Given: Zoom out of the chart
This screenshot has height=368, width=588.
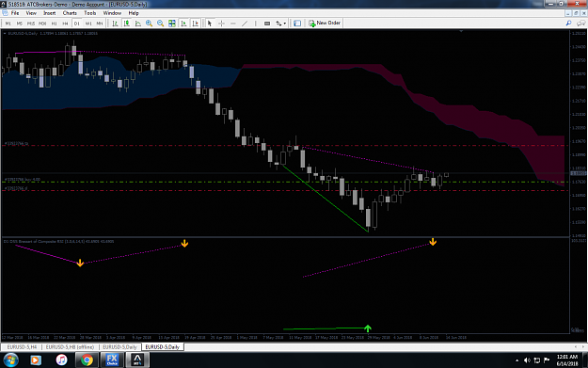Looking at the screenshot, I should (161, 24).
